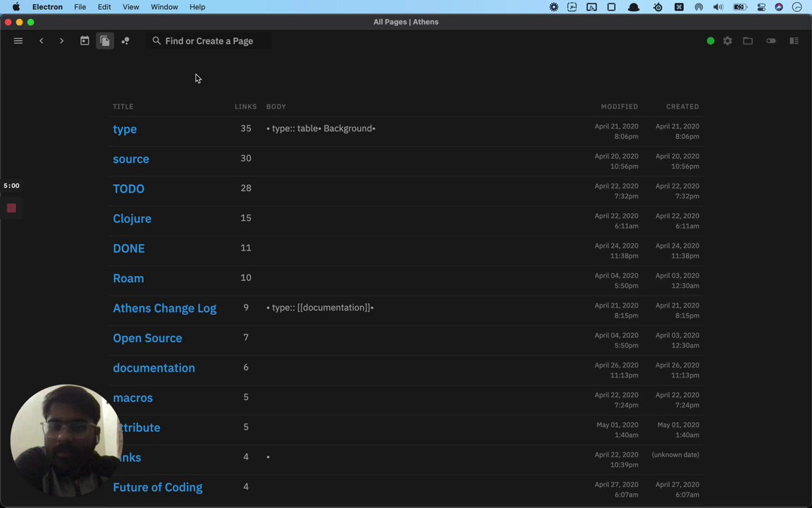Viewport: 812px width, 508px height.
Task: Open the Window menu
Action: 164,7
